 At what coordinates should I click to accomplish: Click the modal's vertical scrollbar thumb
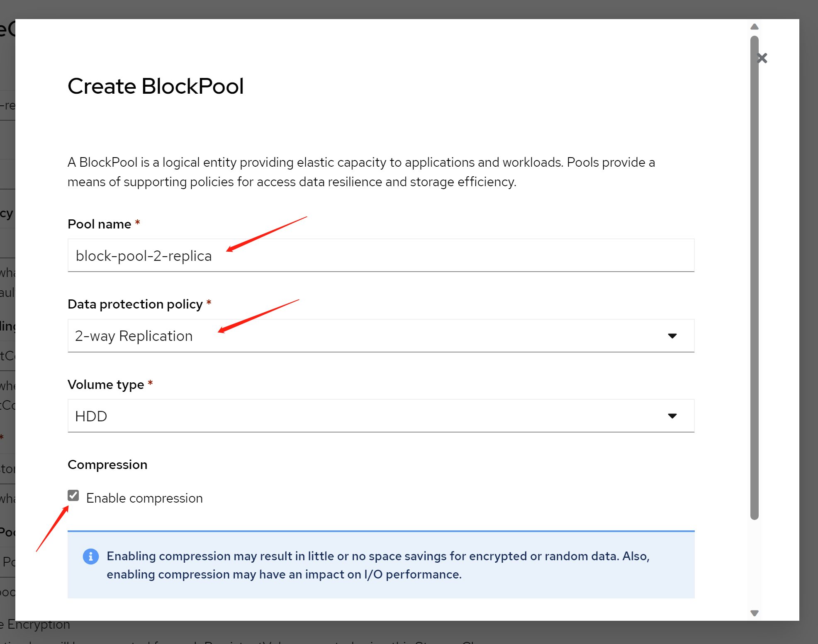coord(755,277)
